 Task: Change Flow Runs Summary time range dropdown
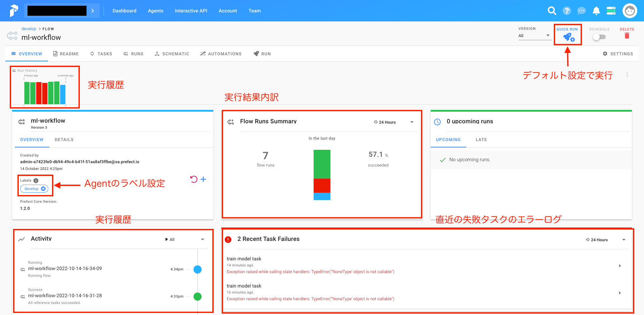pyautogui.click(x=412, y=122)
